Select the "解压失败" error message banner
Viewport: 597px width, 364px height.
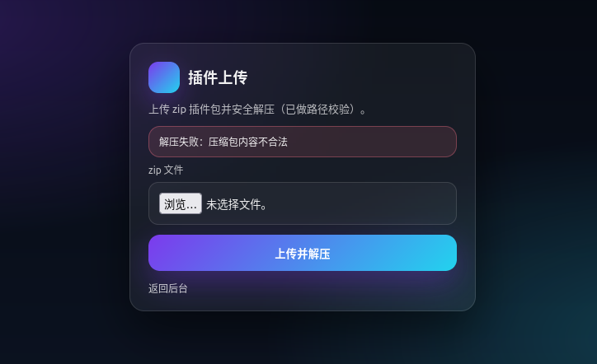click(303, 142)
